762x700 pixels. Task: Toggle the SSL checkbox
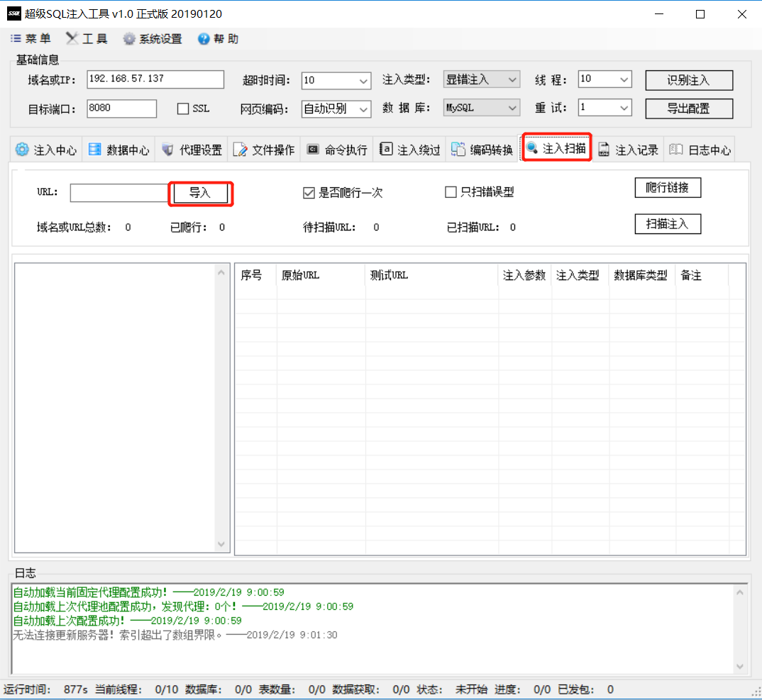point(183,109)
